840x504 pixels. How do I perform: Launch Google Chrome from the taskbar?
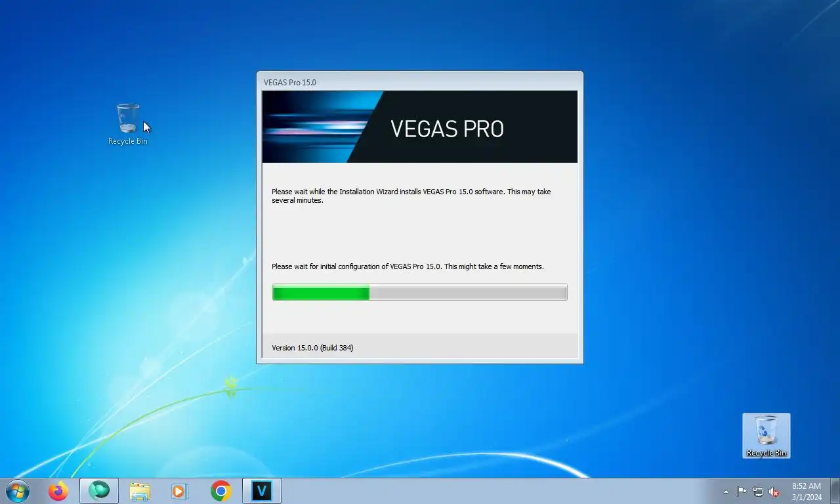point(221,491)
